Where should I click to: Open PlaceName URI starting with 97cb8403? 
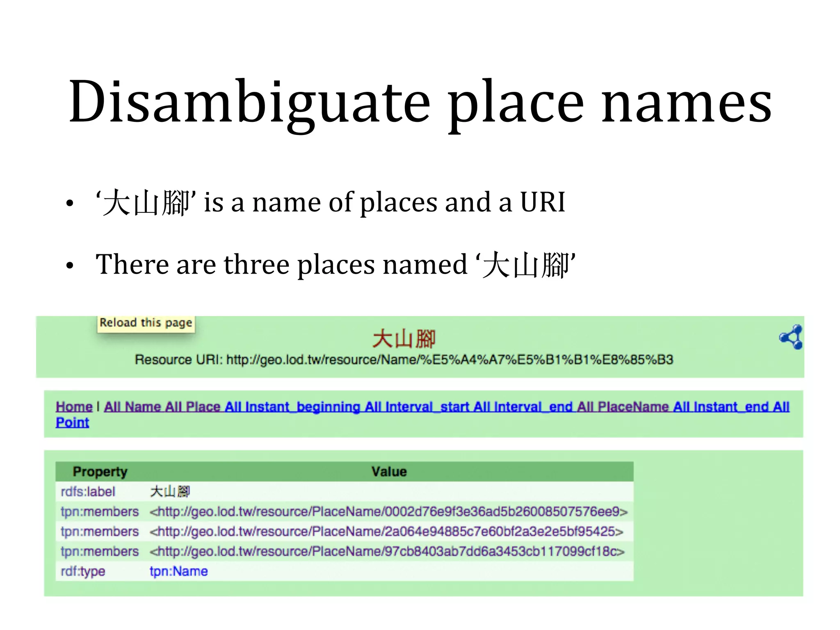click(387, 551)
